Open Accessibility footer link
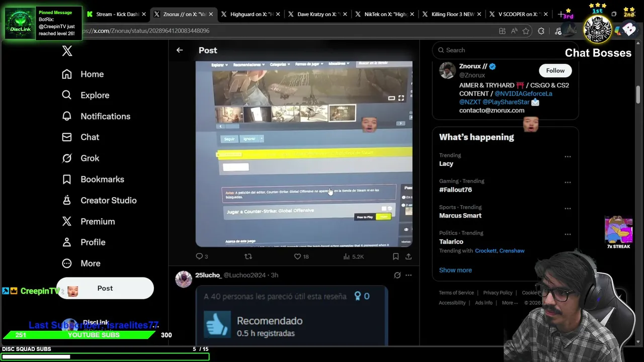This screenshot has width=644, height=362. (x=452, y=303)
